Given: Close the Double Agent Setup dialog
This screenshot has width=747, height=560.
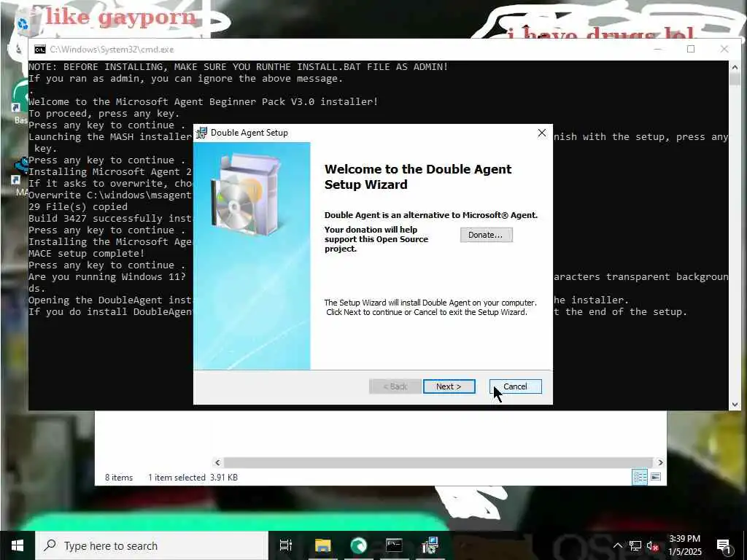Looking at the screenshot, I should (x=542, y=133).
